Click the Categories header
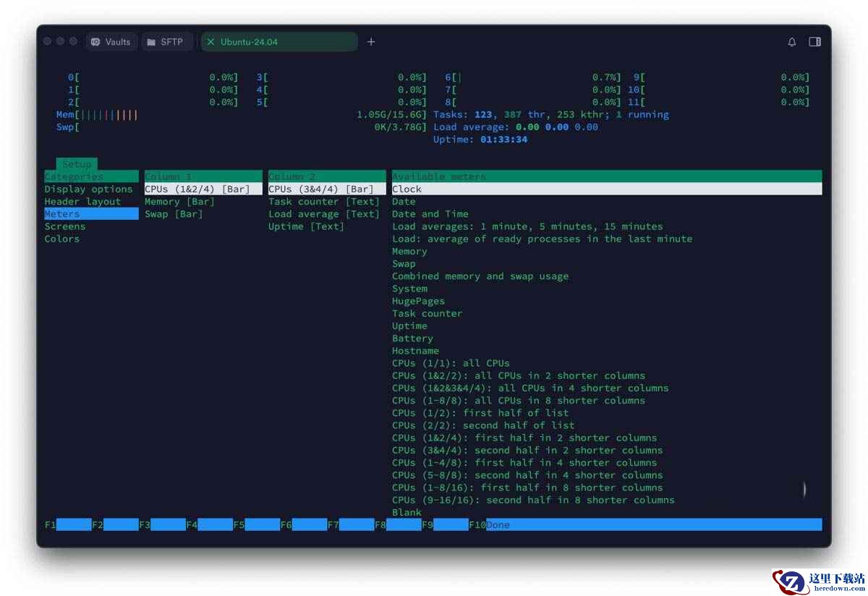Viewport: 868px width, 596px height. (x=91, y=176)
